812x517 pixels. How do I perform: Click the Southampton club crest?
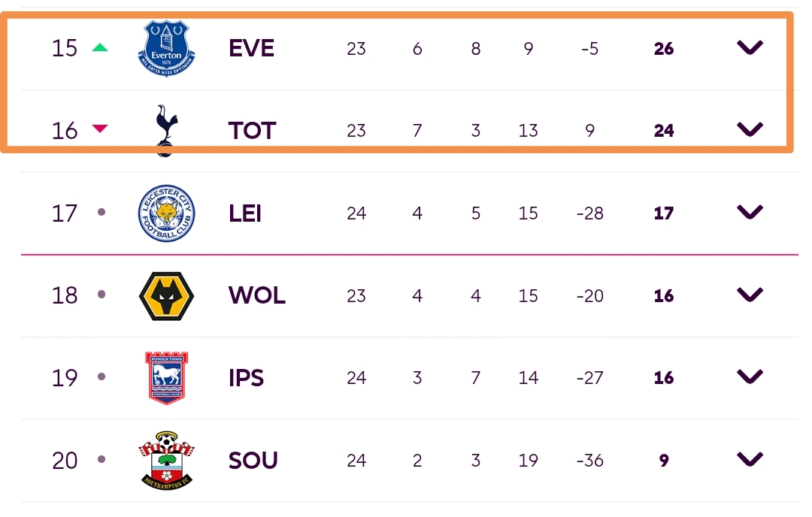coord(166,460)
